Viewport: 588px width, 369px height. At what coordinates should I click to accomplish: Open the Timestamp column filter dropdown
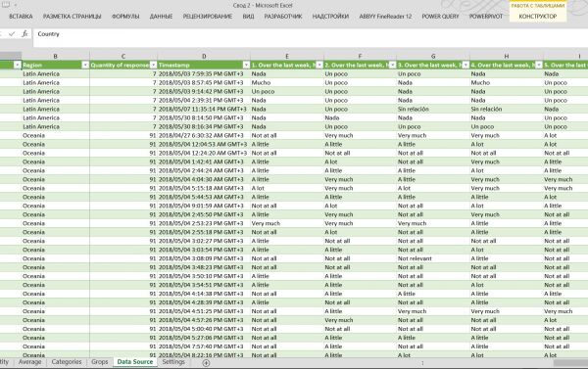(246, 66)
